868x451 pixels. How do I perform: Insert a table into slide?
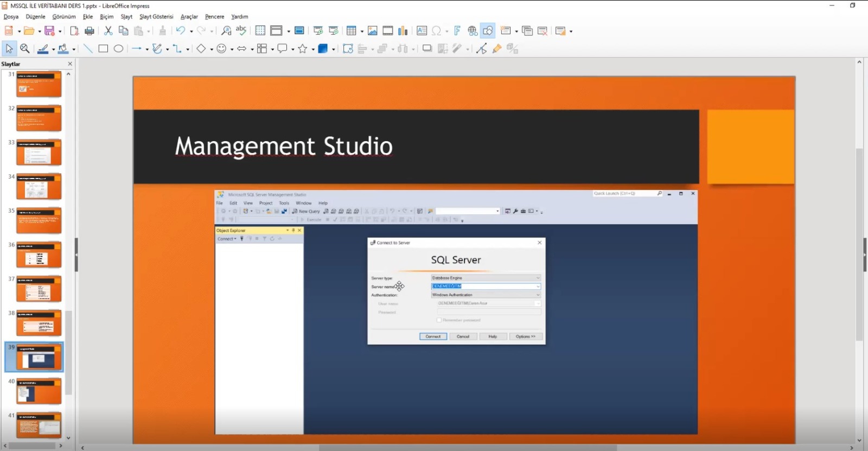click(352, 31)
